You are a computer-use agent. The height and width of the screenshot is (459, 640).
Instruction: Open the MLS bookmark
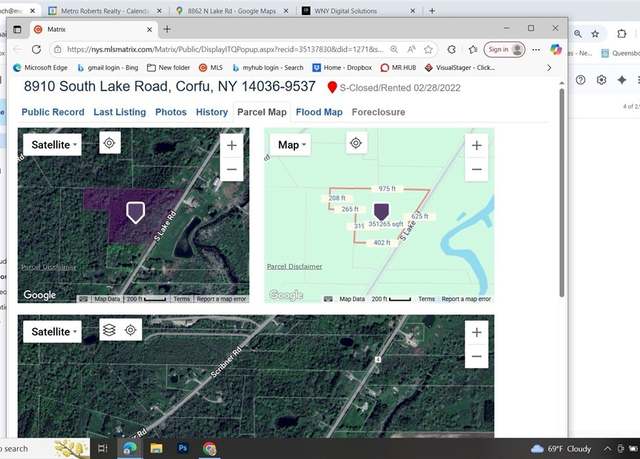tap(211, 68)
